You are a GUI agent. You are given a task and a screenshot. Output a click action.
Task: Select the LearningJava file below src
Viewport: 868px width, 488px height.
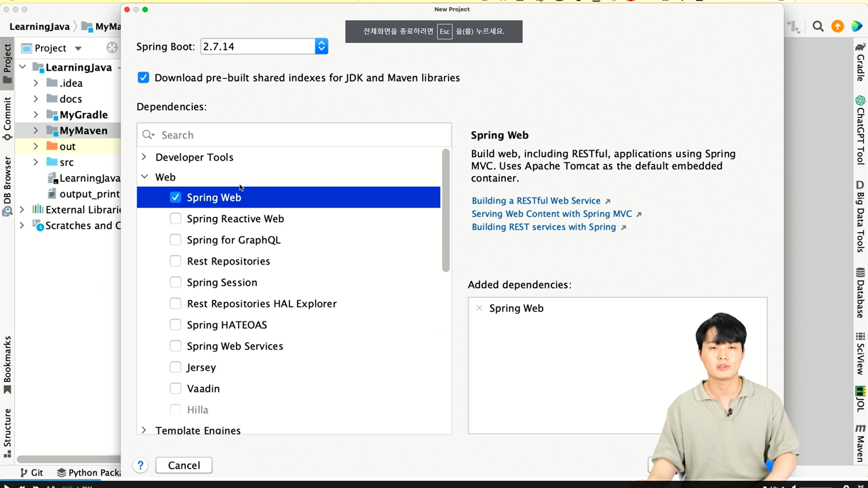point(85,178)
